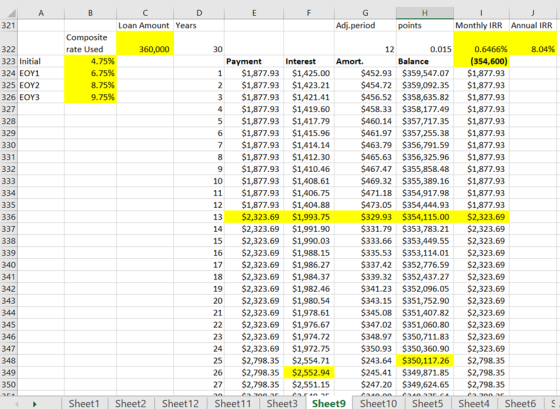Select column G header

pyautogui.click(x=365, y=13)
